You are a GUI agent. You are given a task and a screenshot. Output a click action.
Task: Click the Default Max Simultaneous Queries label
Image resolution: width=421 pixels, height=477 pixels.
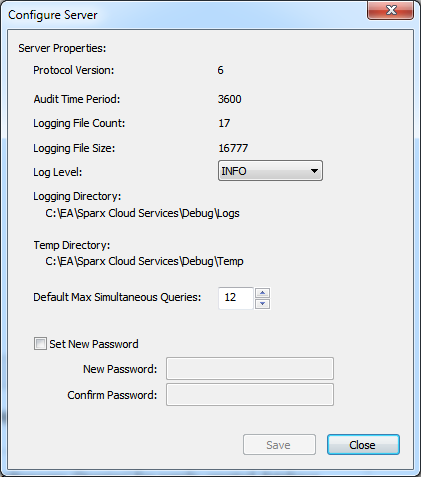(117, 297)
